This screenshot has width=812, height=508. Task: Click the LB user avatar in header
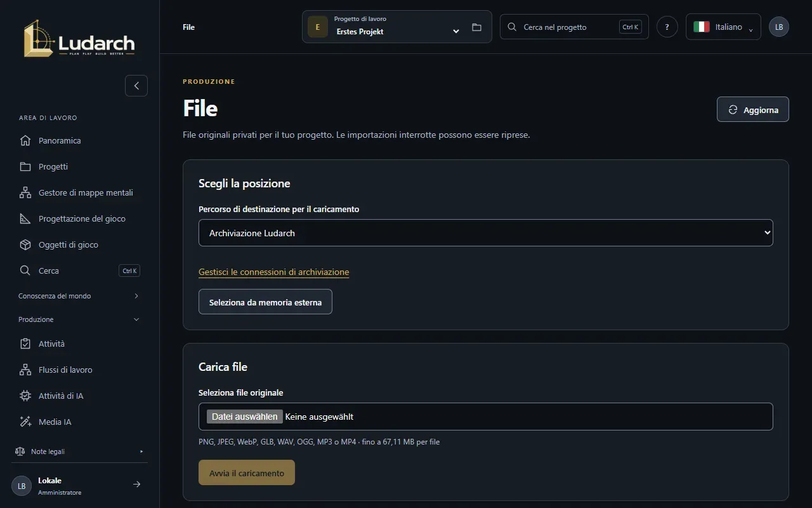click(779, 27)
